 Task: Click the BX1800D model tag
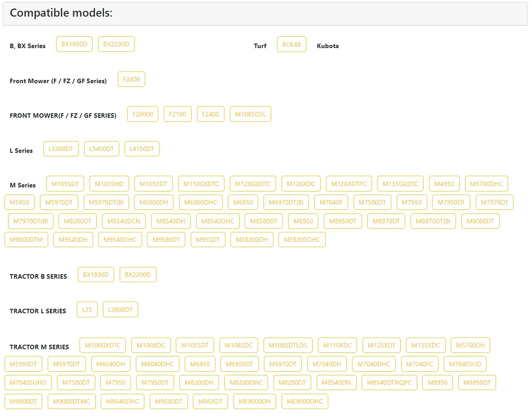click(x=74, y=44)
